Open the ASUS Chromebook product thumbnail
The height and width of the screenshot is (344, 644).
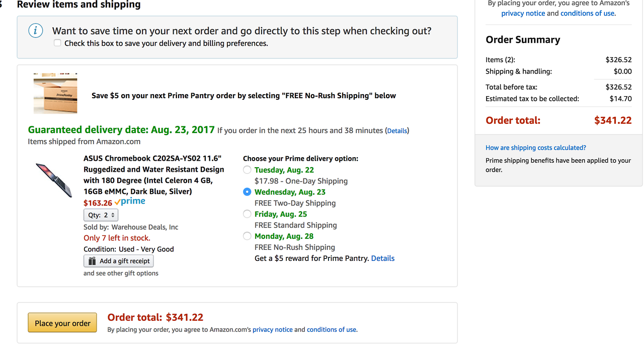pyautogui.click(x=54, y=180)
